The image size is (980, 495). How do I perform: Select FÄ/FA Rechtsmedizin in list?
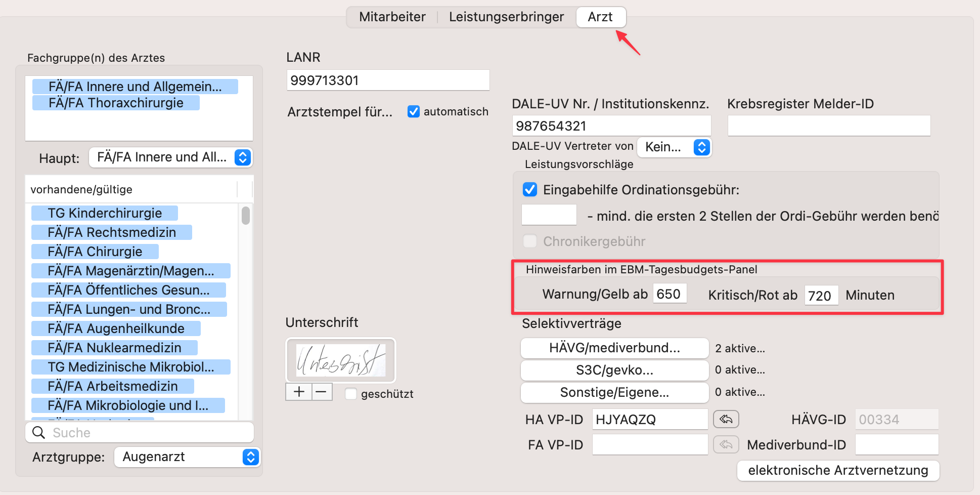click(x=112, y=232)
